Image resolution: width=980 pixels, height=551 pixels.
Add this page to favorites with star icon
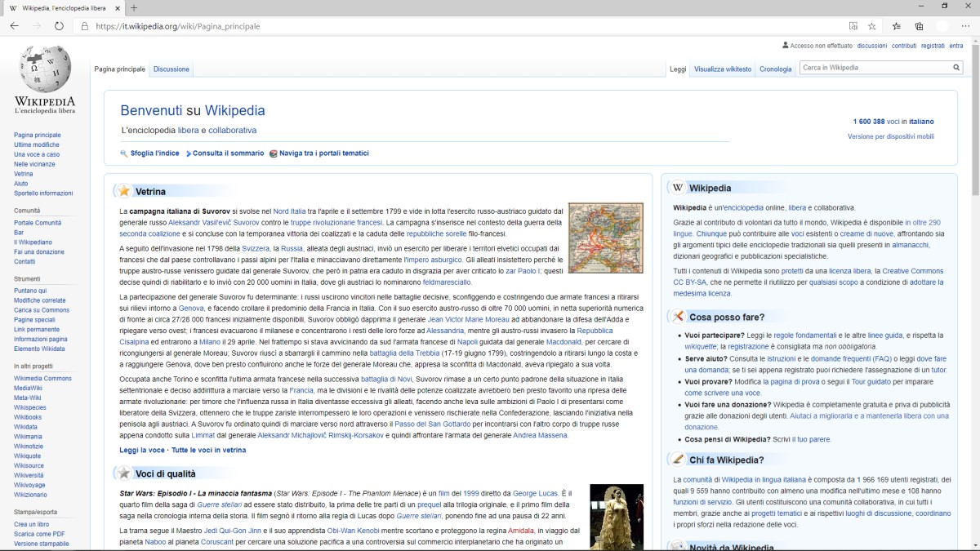tap(872, 26)
